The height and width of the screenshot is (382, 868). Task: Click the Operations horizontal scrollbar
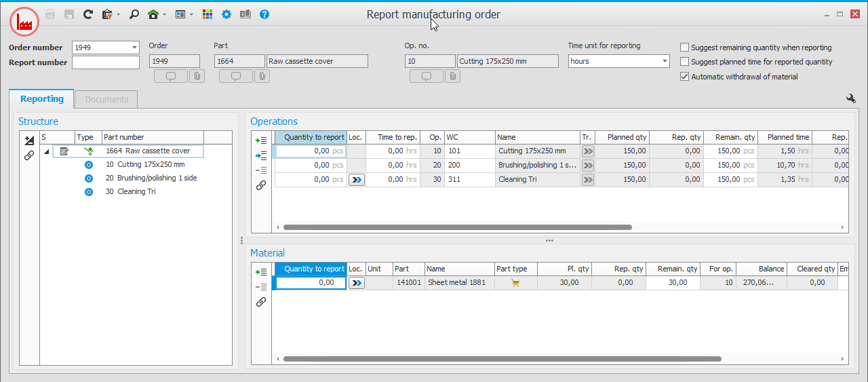[x=458, y=228]
